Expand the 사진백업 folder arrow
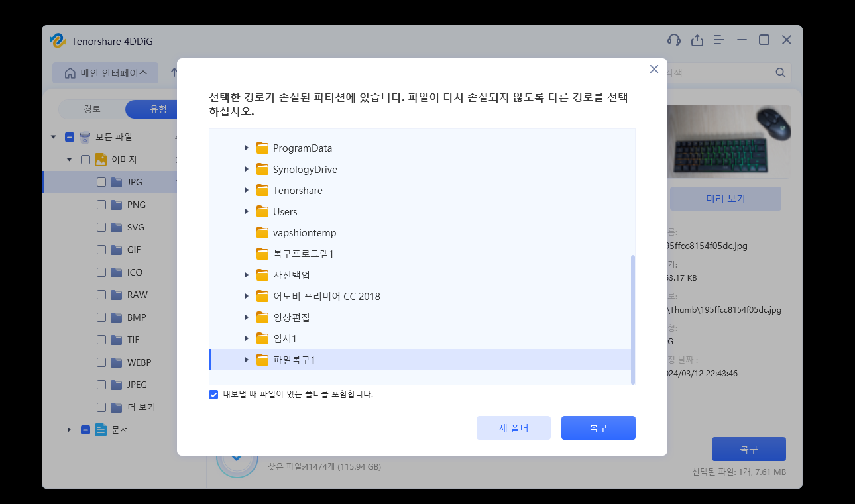This screenshot has height=504, width=855. pyautogui.click(x=247, y=275)
